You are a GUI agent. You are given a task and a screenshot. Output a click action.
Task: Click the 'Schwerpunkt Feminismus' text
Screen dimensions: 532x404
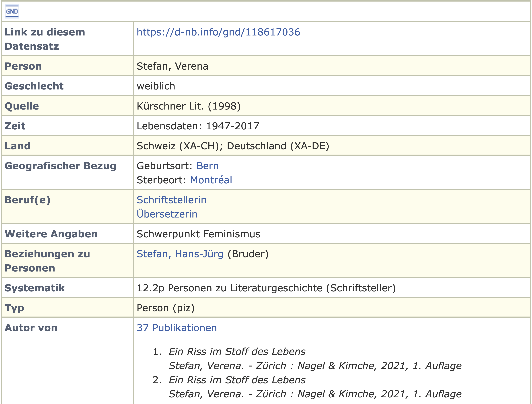pos(198,234)
